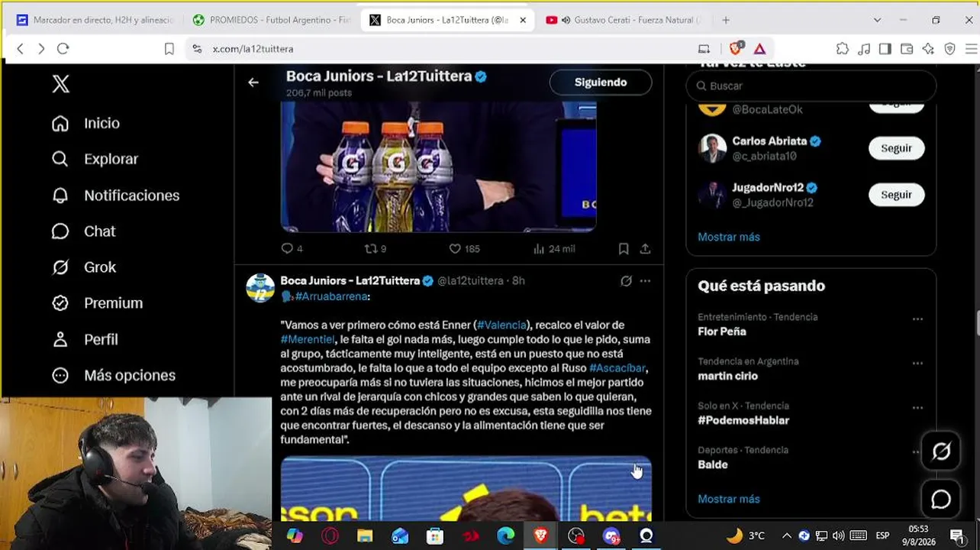Toggle the Brave sidebar panel
The height and width of the screenshot is (550, 980).
(x=885, y=49)
